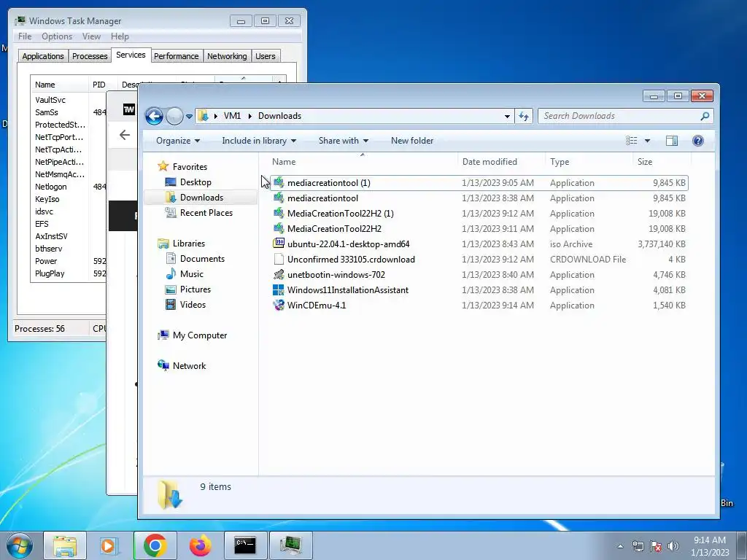Select Favorites in navigation pane
747x560 pixels.
point(190,167)
